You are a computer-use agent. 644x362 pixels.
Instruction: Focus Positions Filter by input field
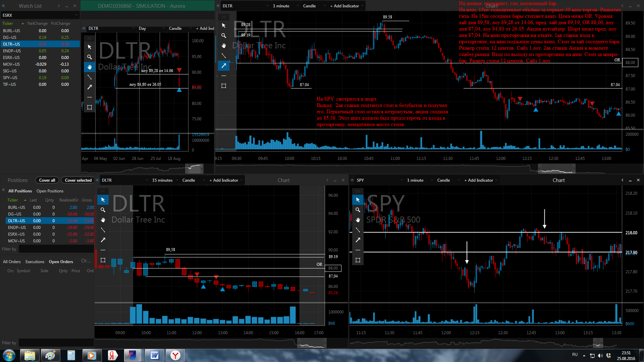pyautogui.click(x=56, y=249)
